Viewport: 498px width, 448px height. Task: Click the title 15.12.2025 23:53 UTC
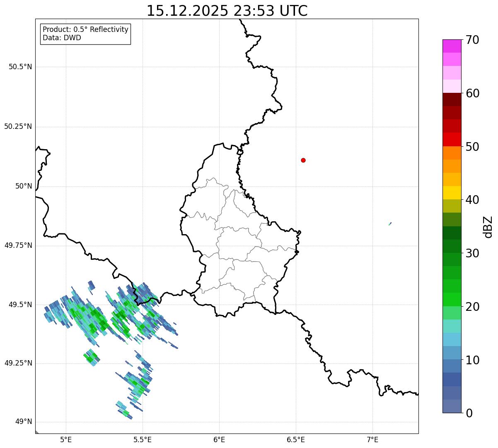point(227,11)
